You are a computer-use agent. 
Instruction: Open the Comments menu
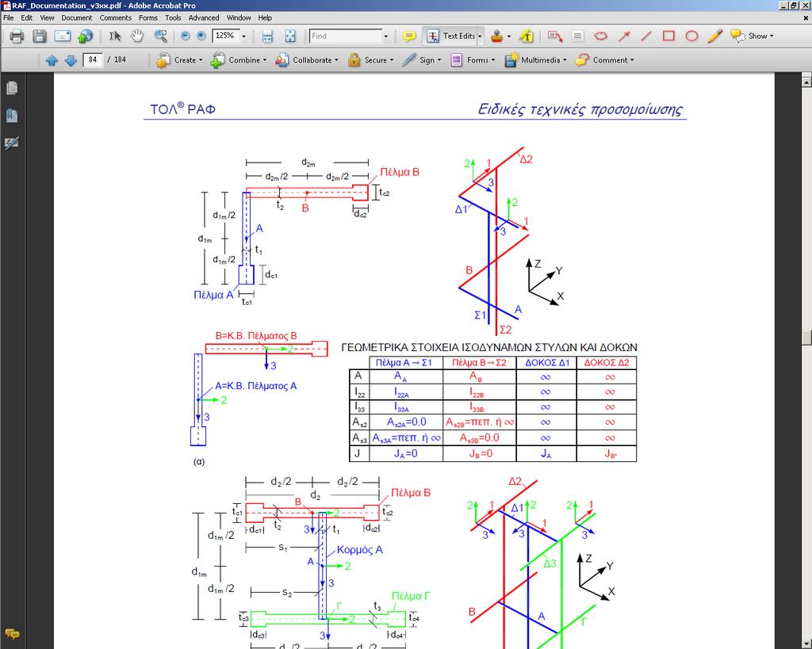pyautogui.click(x=116, y=17)
